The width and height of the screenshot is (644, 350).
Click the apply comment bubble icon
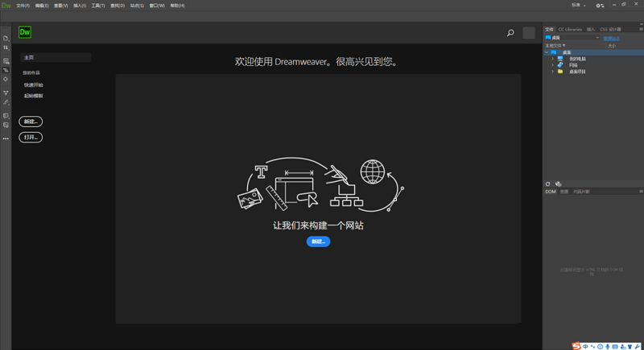point(6,116)
